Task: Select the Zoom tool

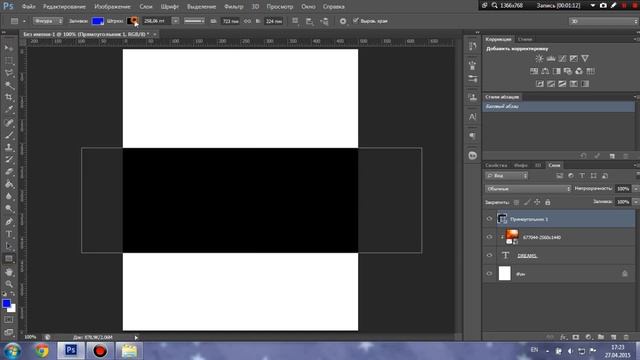Action: tap(9, 284)
